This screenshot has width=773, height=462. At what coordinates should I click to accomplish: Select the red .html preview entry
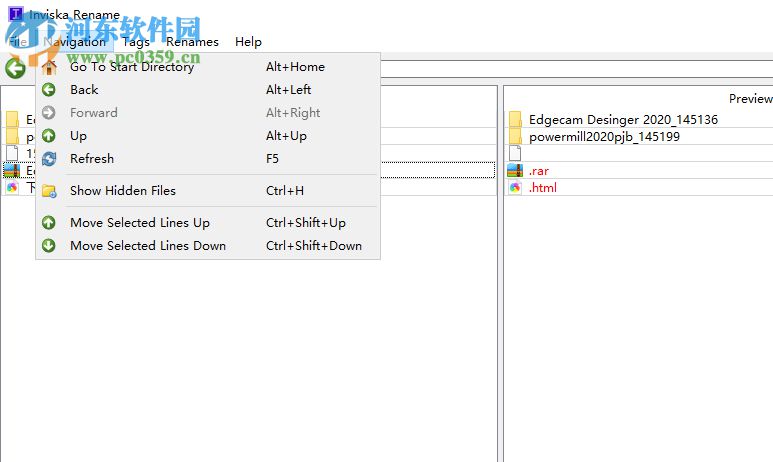[x=543, y=187]
